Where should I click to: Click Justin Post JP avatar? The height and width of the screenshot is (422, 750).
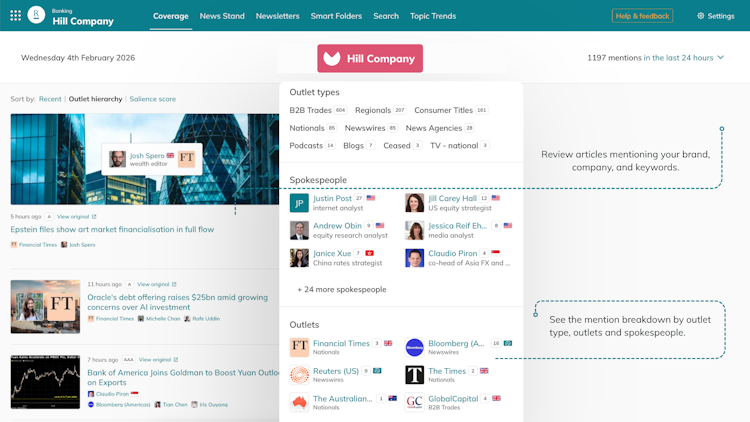tap(299, 203)
